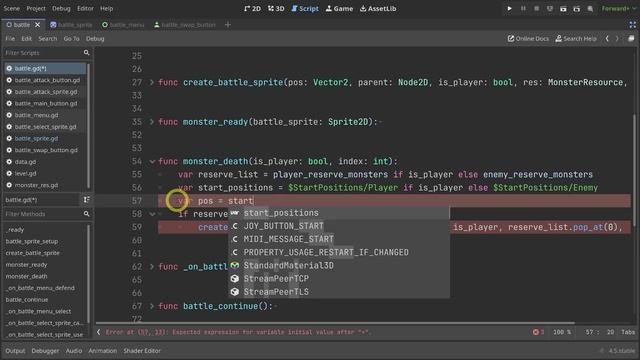Viewport: 640px width, 360px height.
Task: Open script editor Go To menu
Action: 71,39
